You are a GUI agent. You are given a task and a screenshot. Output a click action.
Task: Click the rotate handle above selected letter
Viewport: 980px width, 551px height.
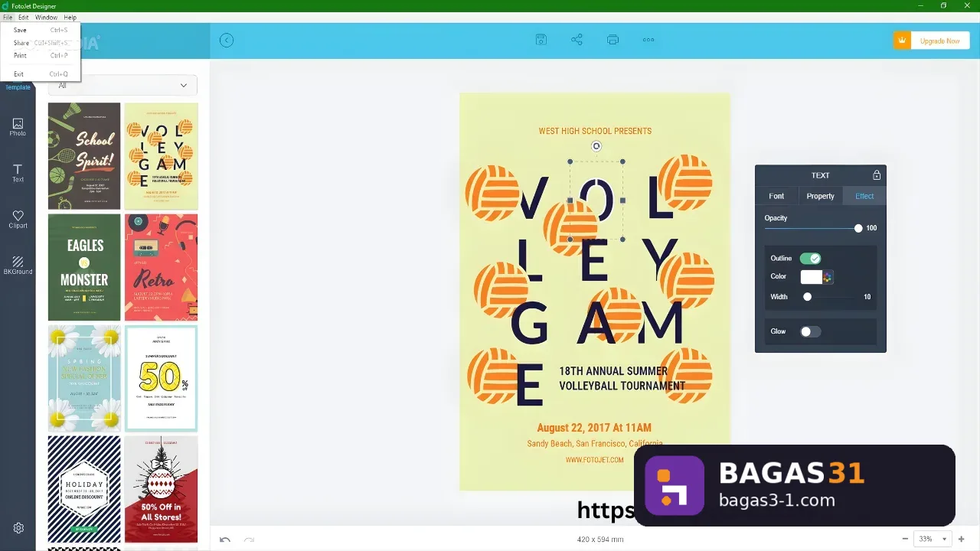point(596,146)
